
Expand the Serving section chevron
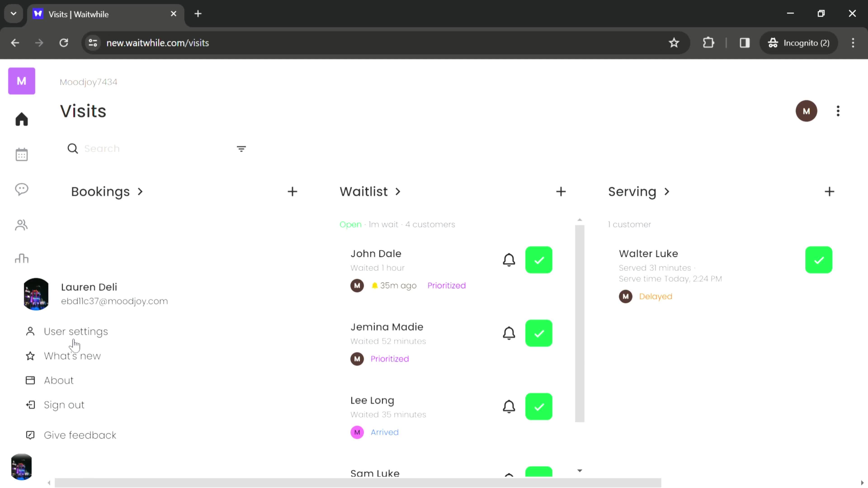(x=669, y=191)
